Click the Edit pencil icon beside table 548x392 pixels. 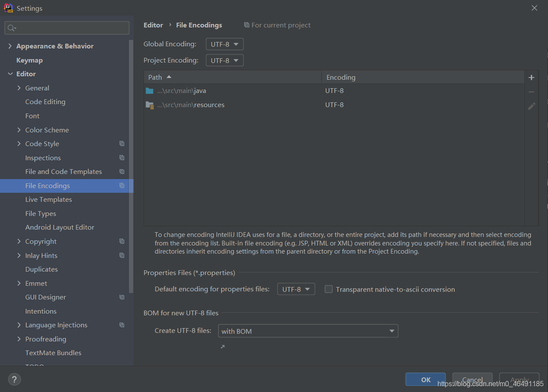coord(531,106)
